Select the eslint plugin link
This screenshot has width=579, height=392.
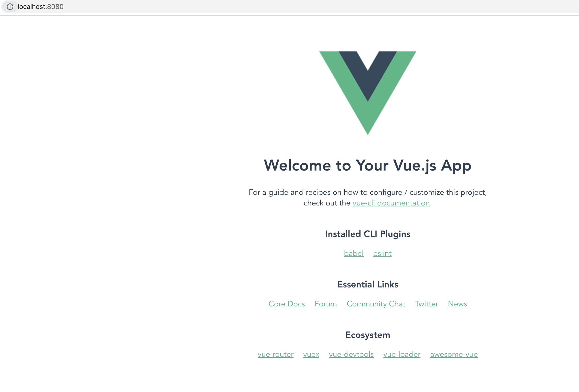(382, 253)
